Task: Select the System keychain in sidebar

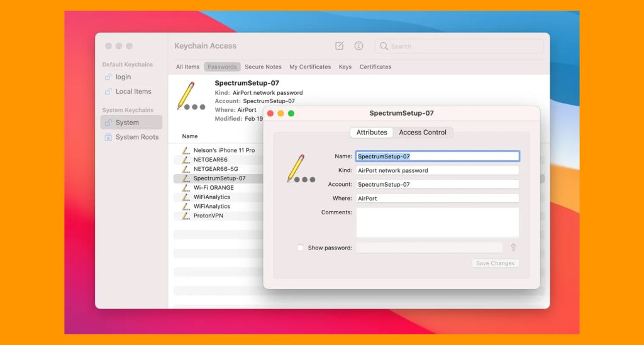Action: click(131, 123)
